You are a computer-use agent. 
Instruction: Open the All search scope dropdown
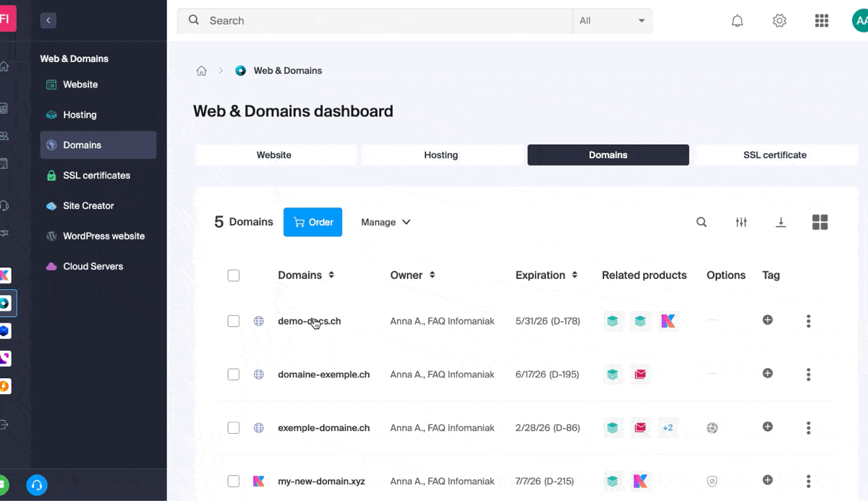(x=612, y=21)
